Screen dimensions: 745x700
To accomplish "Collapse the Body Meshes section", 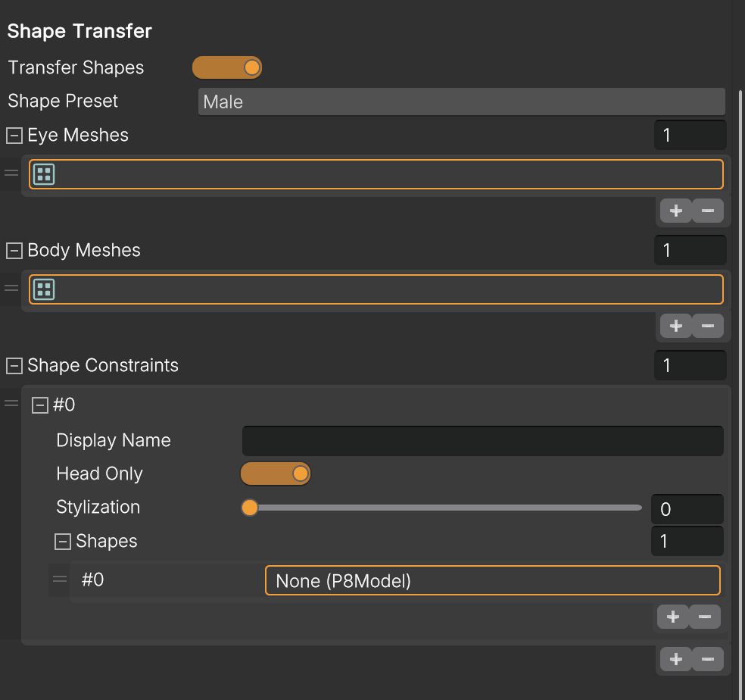I will pos(14,251).
